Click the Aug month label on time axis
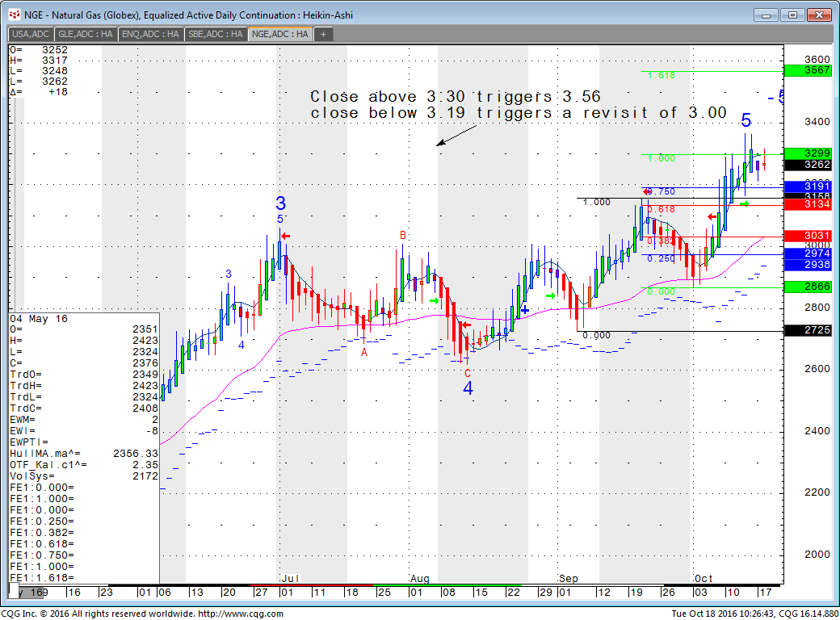This screenshot has height=620, width=840. pyautogui.click(x=420, y=579)
